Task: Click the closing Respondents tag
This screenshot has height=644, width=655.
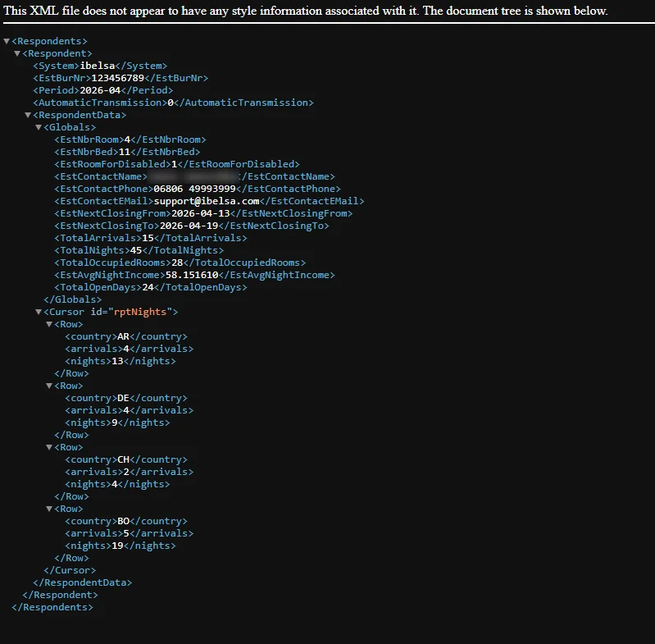Action: coord(52,607)
